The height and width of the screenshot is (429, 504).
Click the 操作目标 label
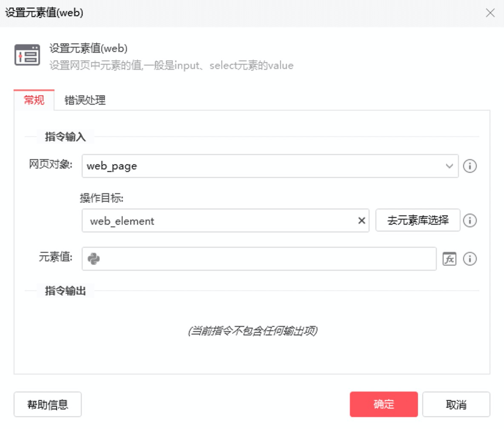pos(102,198)
